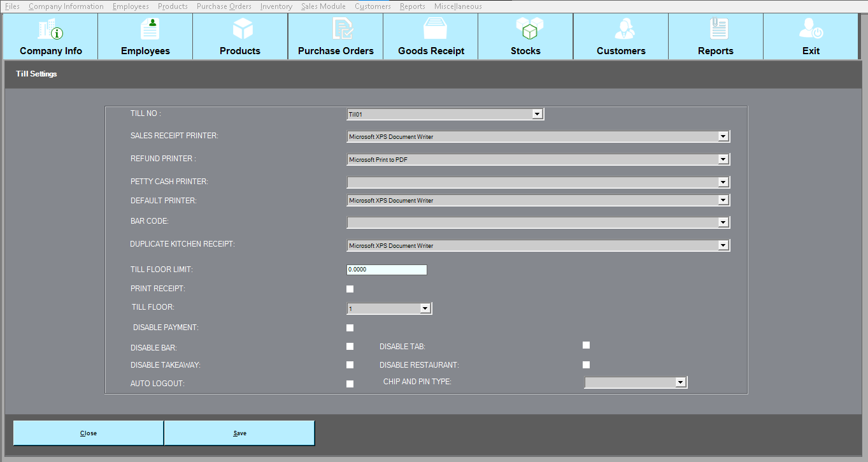Enable the Print Receipt checkbox
Image resolution: width=868 pixels, height=462 pixels.
[350, 289]
